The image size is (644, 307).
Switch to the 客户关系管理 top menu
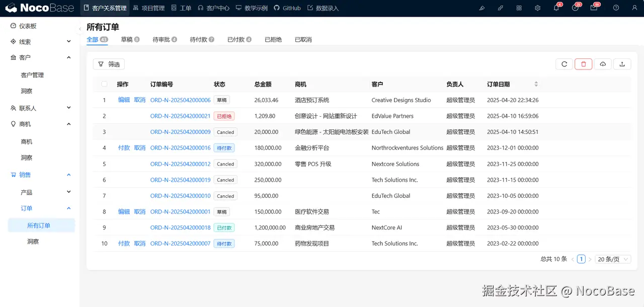(105, 8)
